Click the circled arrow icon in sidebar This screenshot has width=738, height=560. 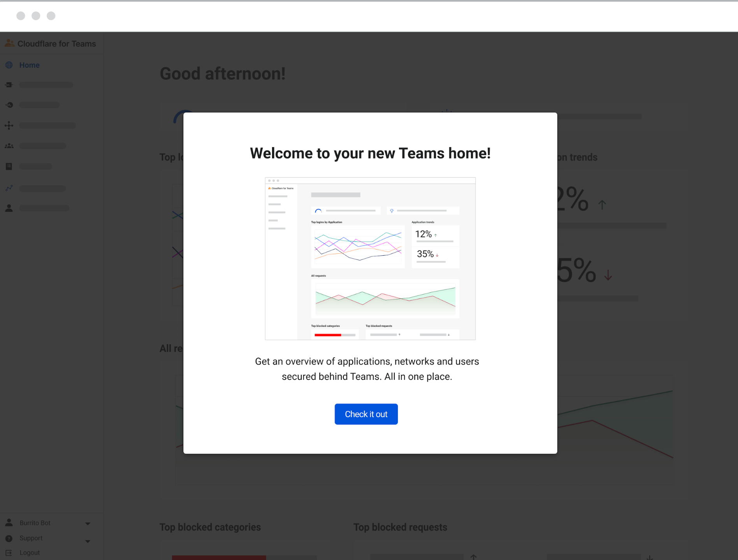click(x=9, y=105)
